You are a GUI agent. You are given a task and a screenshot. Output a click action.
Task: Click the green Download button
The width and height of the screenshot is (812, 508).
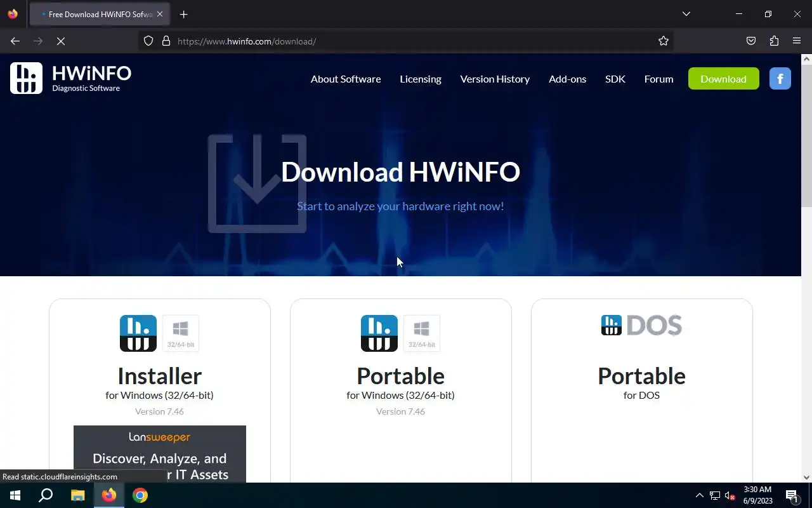click(x=723, y=79)
